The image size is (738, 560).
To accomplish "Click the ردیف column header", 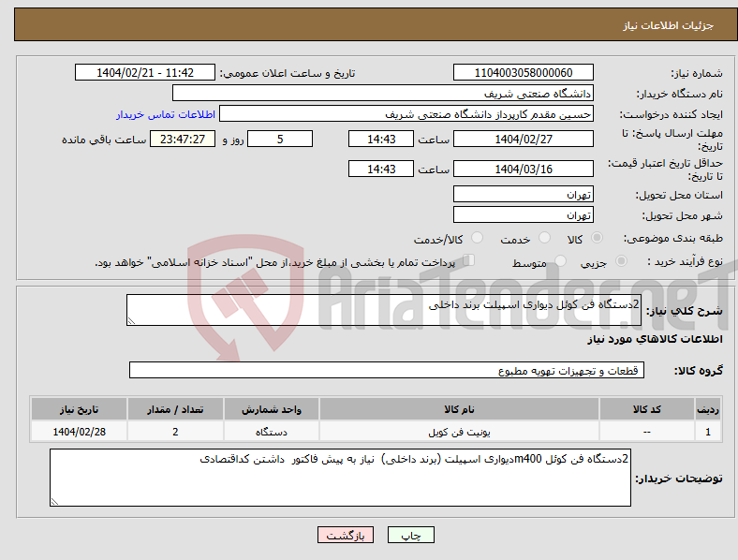I will pos(708,409).
